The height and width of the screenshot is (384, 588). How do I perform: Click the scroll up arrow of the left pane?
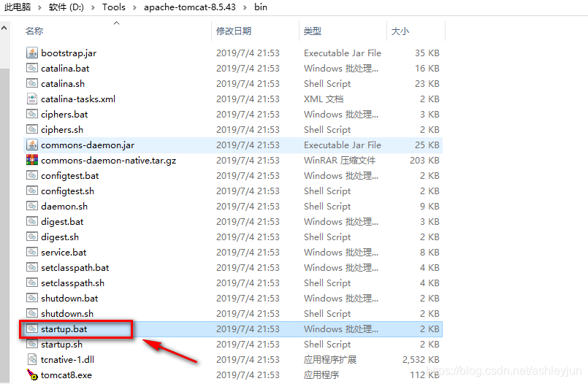[4, 28]
